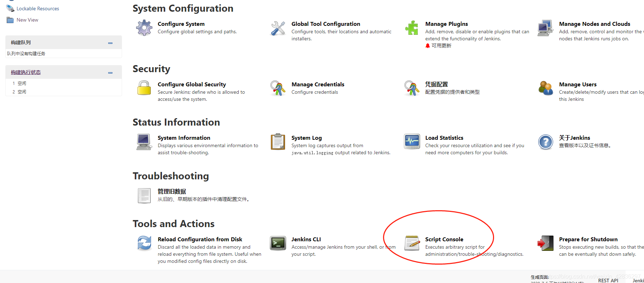This screenshot has width=644, height=283.
Task: Click the 队列中没有构建任务 message
Action: pyautogui.click(x=26, y=54)
